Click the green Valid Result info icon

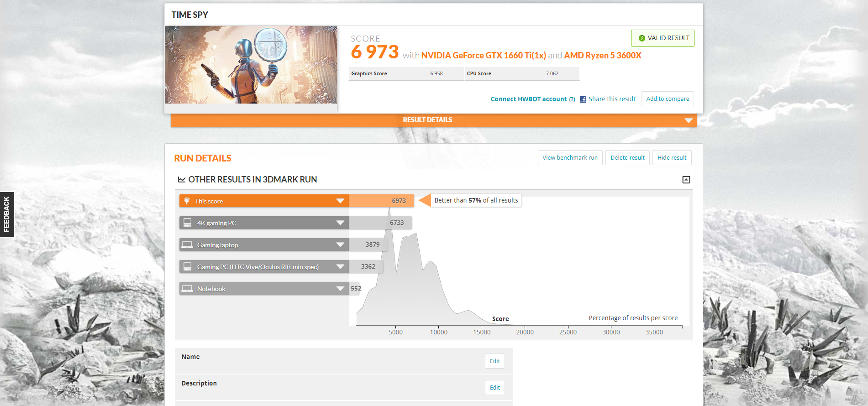tap(642, 38)
